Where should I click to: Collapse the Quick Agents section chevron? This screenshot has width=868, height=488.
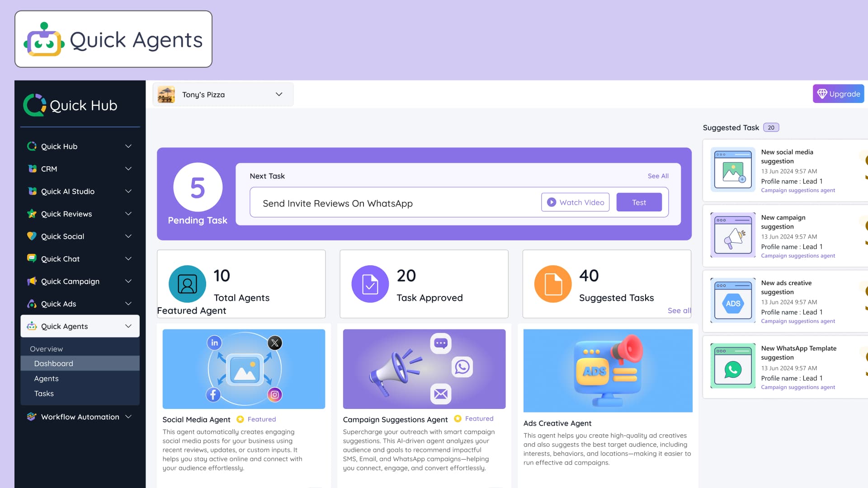click(128, 326)
